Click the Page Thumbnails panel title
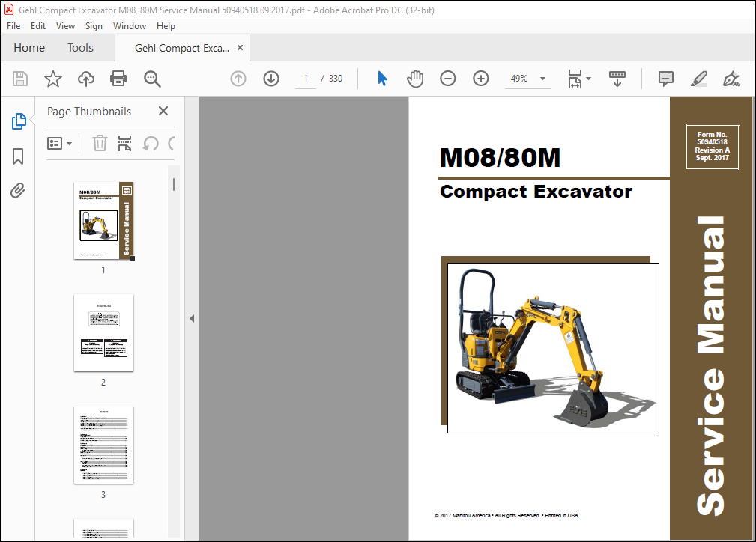This screenshot has height=542, width=756. point(89,112)
